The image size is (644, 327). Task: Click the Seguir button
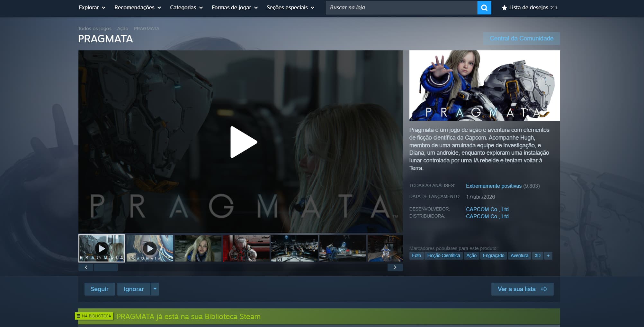100,289
